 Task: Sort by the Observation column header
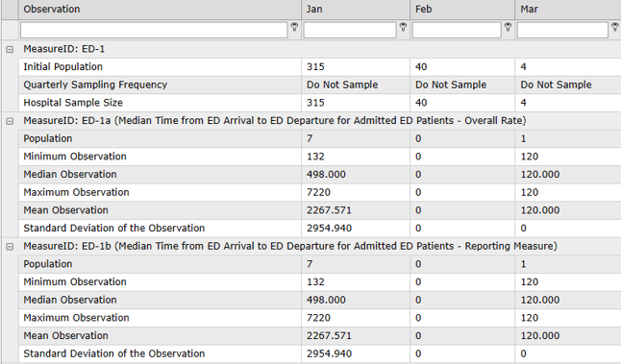coord(160,9)
